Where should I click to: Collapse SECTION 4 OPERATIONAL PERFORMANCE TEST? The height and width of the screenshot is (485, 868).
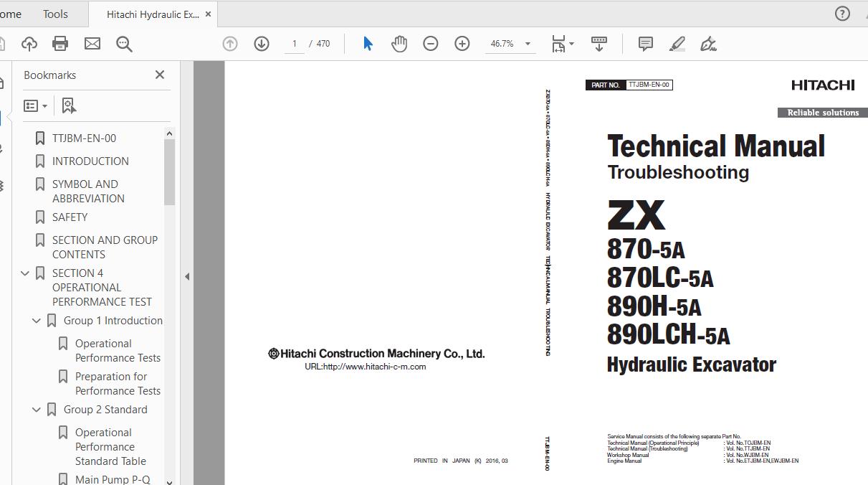(x=25, y=273)
